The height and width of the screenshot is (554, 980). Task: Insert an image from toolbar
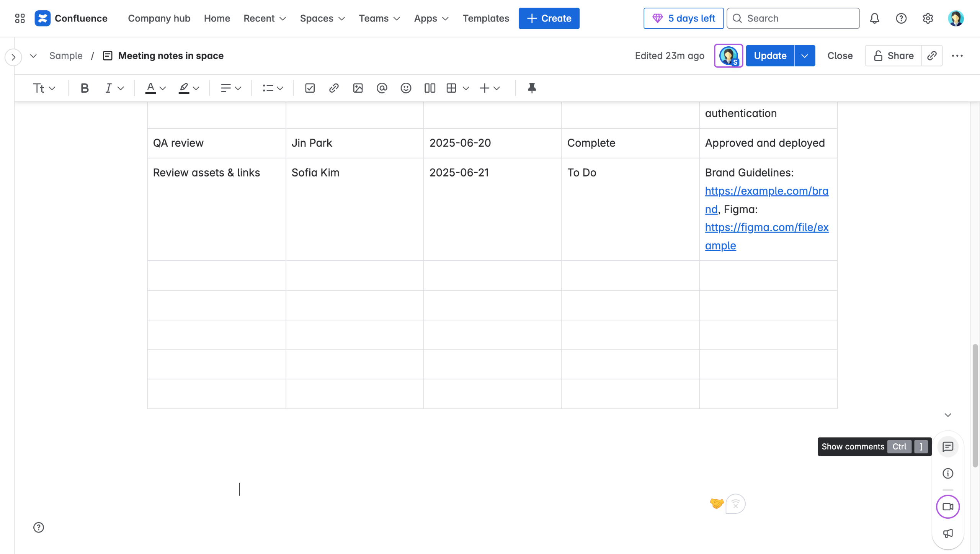coord(358,88)
